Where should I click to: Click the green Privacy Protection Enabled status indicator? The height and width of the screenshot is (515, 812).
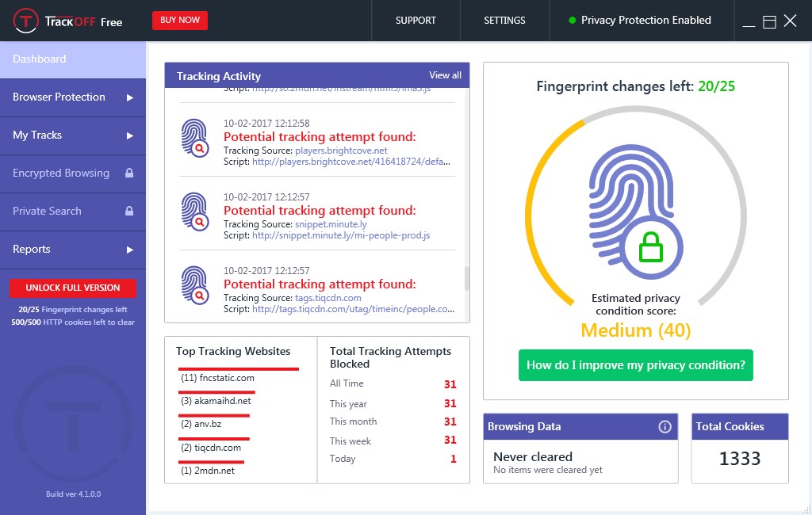pyautogui.click(x=573, y=21)
